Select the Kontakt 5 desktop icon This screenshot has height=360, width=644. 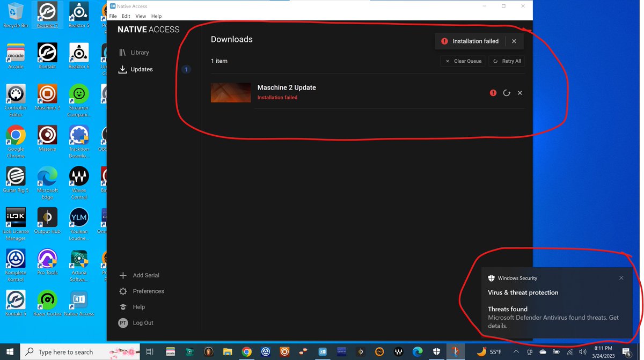(x=16, y=303)
